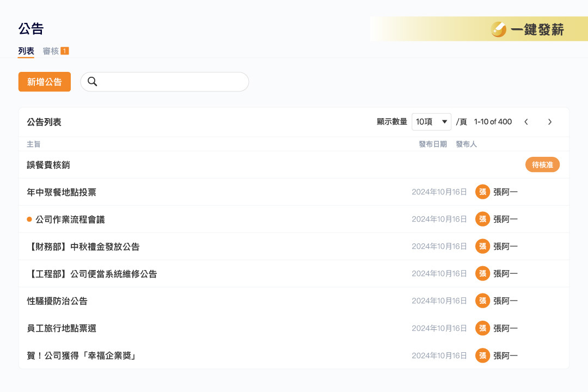Click the 新增公告 button
This screenshot has width=588, height=392.
coord(45,82)
